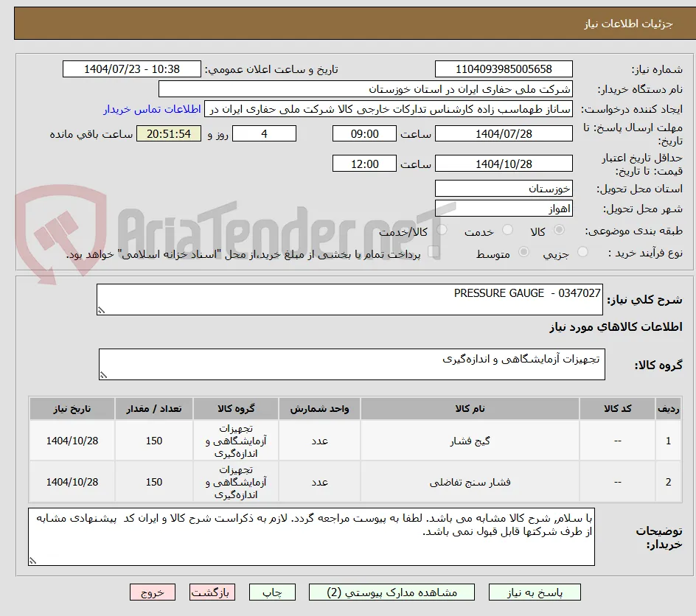Click the city field اهواز
Screen dimensions: 696x616
click(504, 209)
